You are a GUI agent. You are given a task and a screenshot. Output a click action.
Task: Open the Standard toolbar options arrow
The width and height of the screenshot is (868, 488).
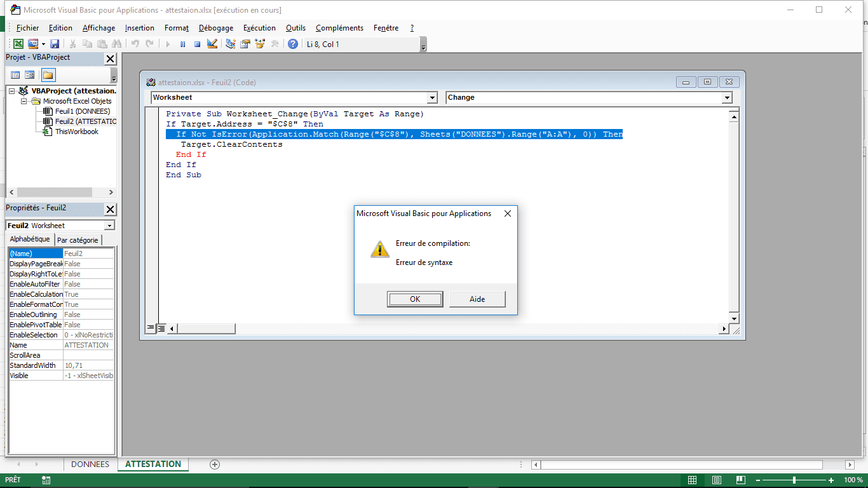pos(423,44)
